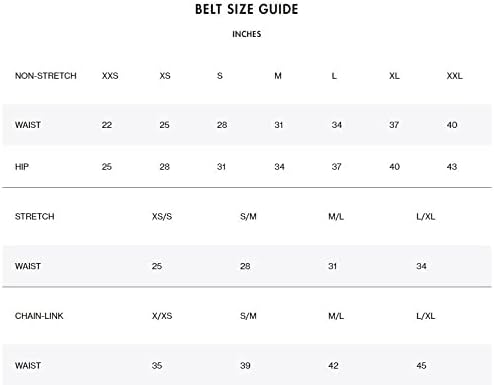Image resolution: width=494 pixels, height=385 pixels.
Task: Select the CHAIN-LINK section header
Action: click(x=39, y=316)
